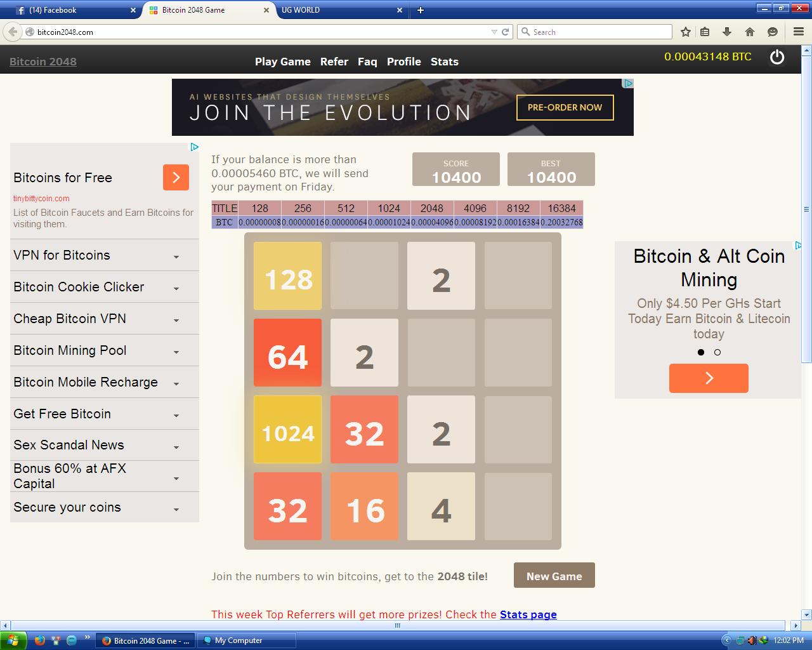Screen dimensions: 812x650
Task: Open the Refer page
Action: (x=334, y=62)
